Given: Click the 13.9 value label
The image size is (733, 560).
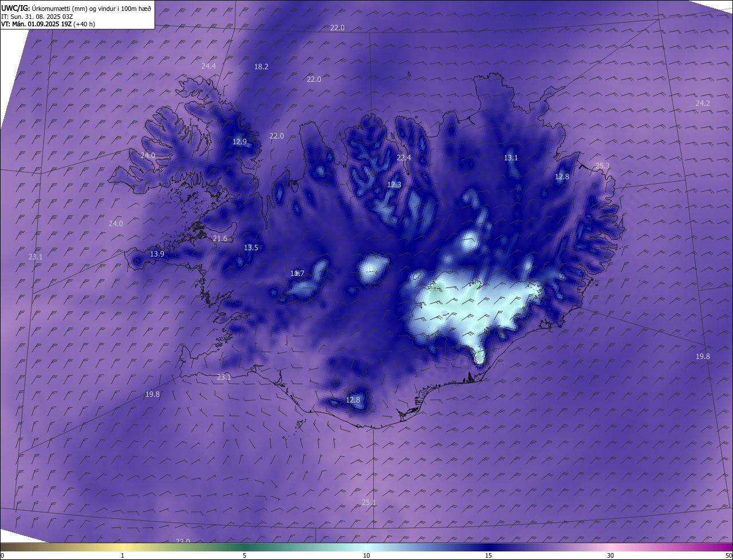Looking at the screenshot, I should [x=157, y=254].
